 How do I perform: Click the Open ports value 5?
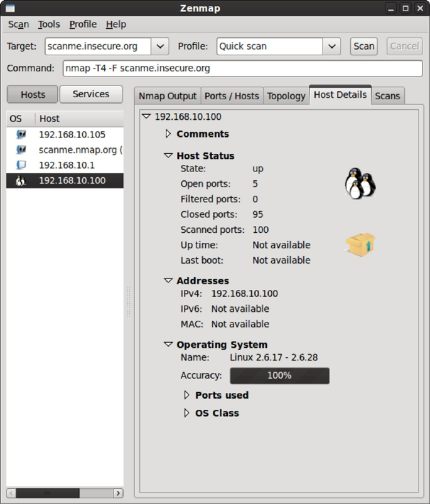click(255, 184)
